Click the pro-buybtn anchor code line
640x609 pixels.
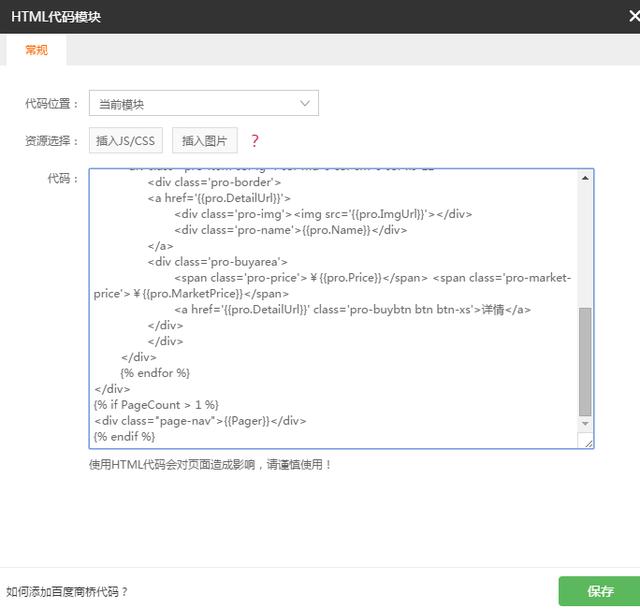tap(352, 310)
